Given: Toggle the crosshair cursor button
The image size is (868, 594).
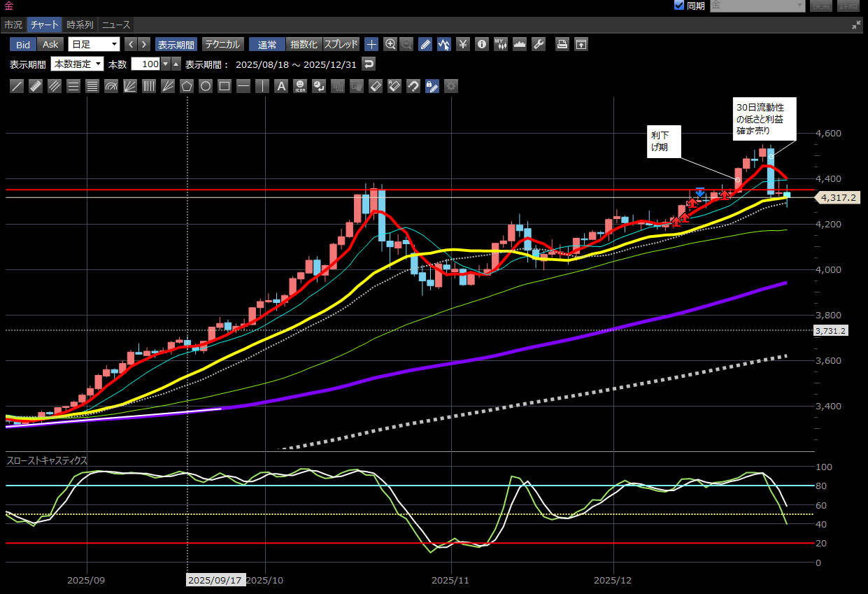Looking at the screenshot, I should tap(371, 44).
